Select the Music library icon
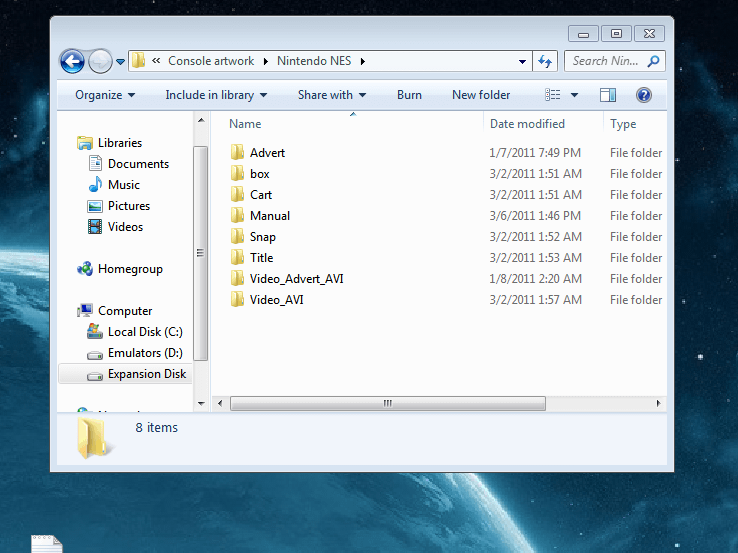Screen dimensions: 738x553 [95, 185]
